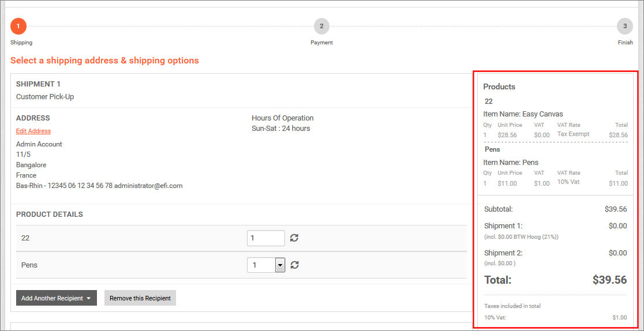Screen dimensions: 644x331
Task: Click the SHIPMENT 1 heading
Action: click(x=38, y=84)
